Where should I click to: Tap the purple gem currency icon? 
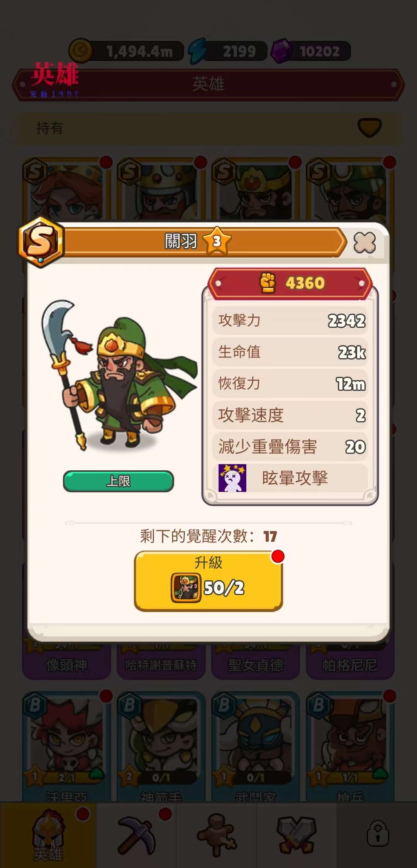282,51
